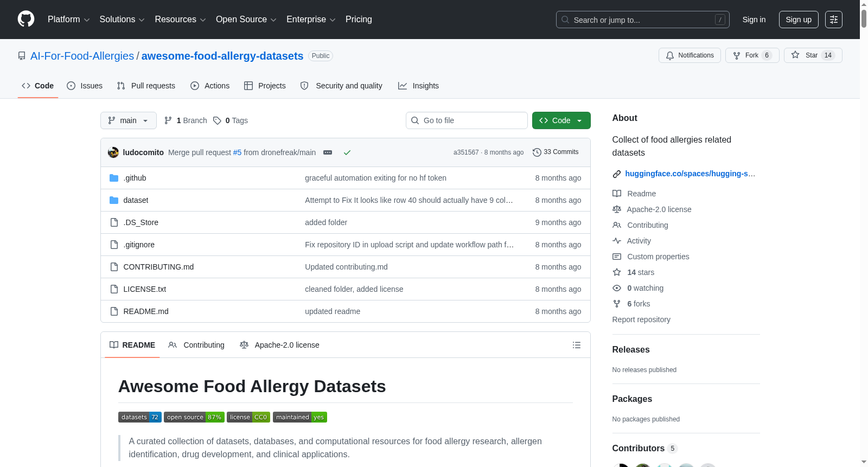Viewport: 868px width, 467px height.
Task: Select the Contributing tab in README panel
Action: point(196,345)
